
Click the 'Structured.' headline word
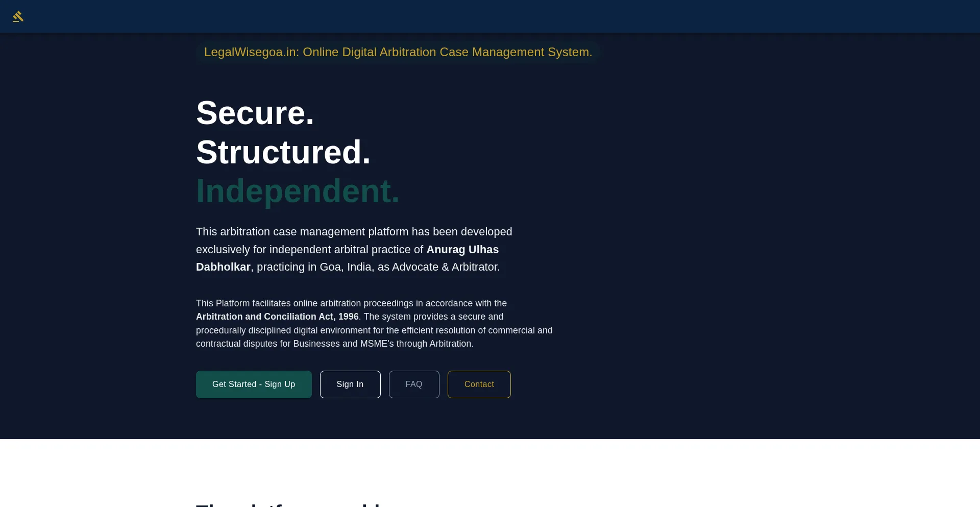pyautogui.click(x=283, y=152)
